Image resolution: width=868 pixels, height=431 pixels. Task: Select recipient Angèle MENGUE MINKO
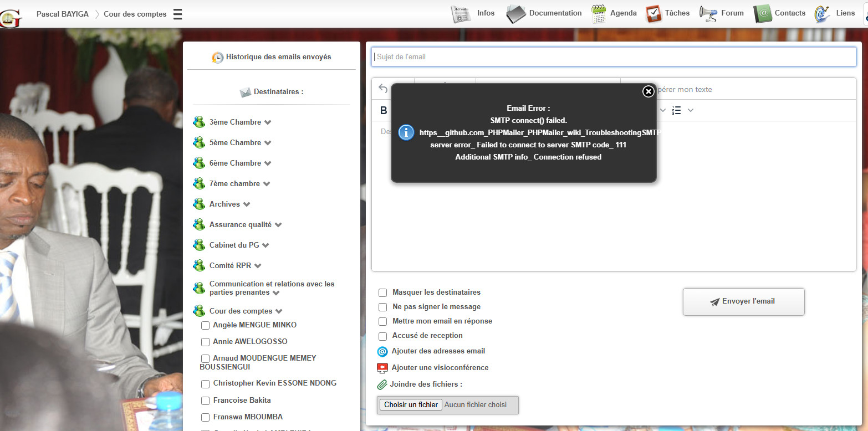click(205, 325)
